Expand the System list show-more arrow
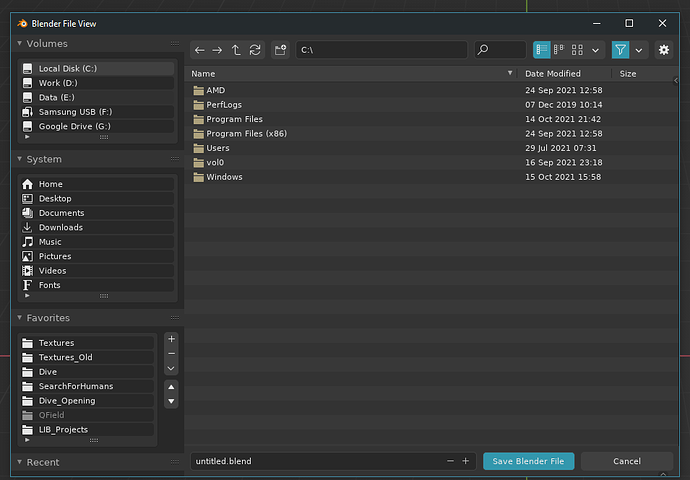 pos(27,296)
